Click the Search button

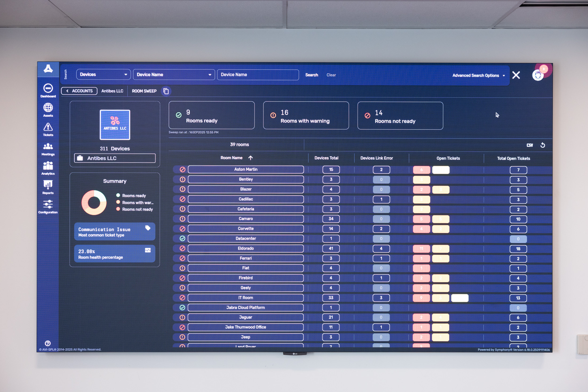312,75
